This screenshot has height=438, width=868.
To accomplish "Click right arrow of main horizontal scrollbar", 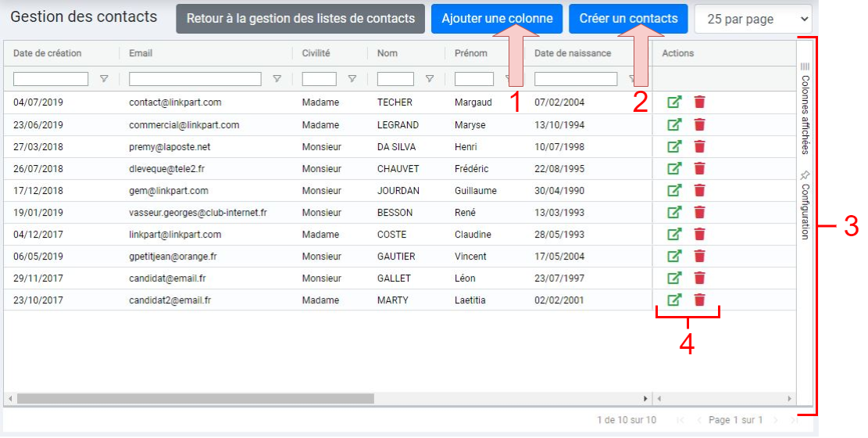I will pos(645,399).
